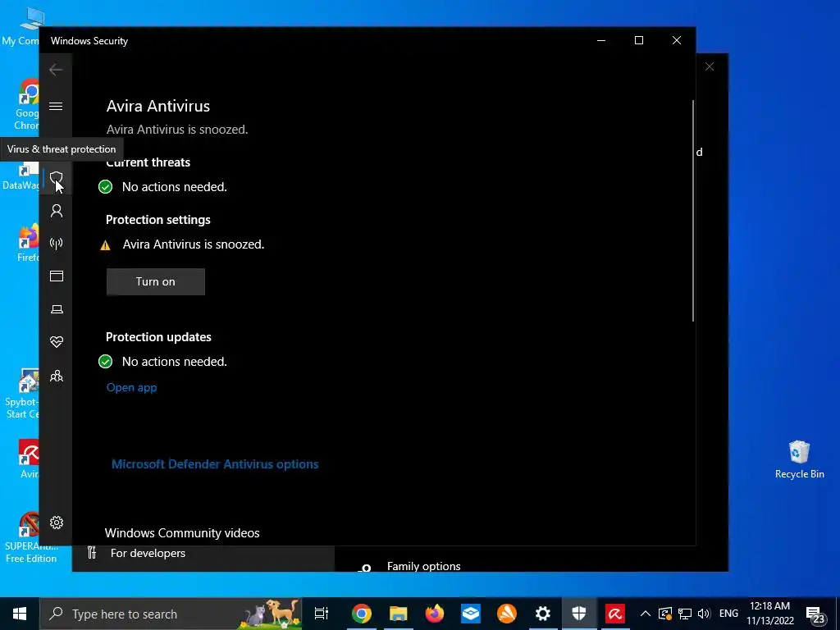The image size is (840, 630).
Task: Expand the hamburger navigation menu
Action: tap(56, 106)
